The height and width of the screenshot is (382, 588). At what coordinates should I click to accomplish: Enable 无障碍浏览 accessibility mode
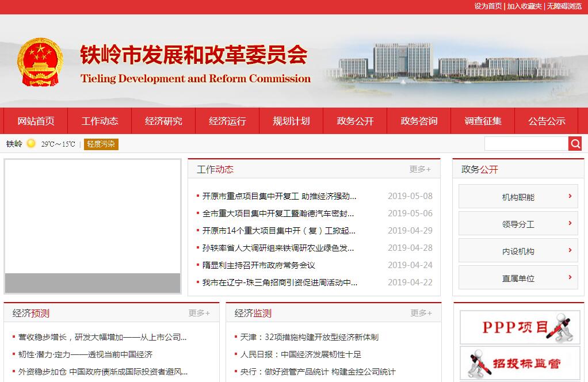tap(564, 6)
